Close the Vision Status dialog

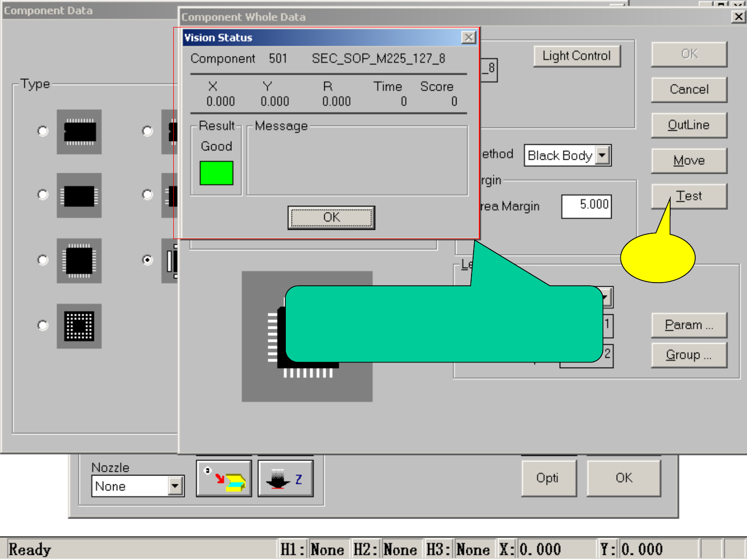pyautogui.click(x=468, y=37)
